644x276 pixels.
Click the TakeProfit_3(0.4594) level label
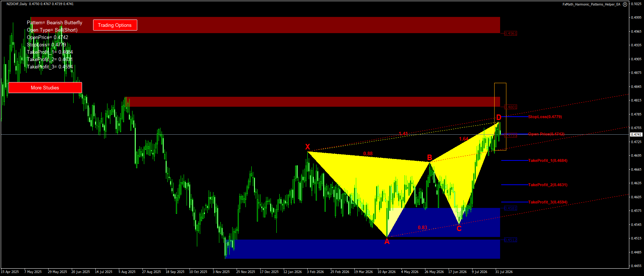[548, 202]
